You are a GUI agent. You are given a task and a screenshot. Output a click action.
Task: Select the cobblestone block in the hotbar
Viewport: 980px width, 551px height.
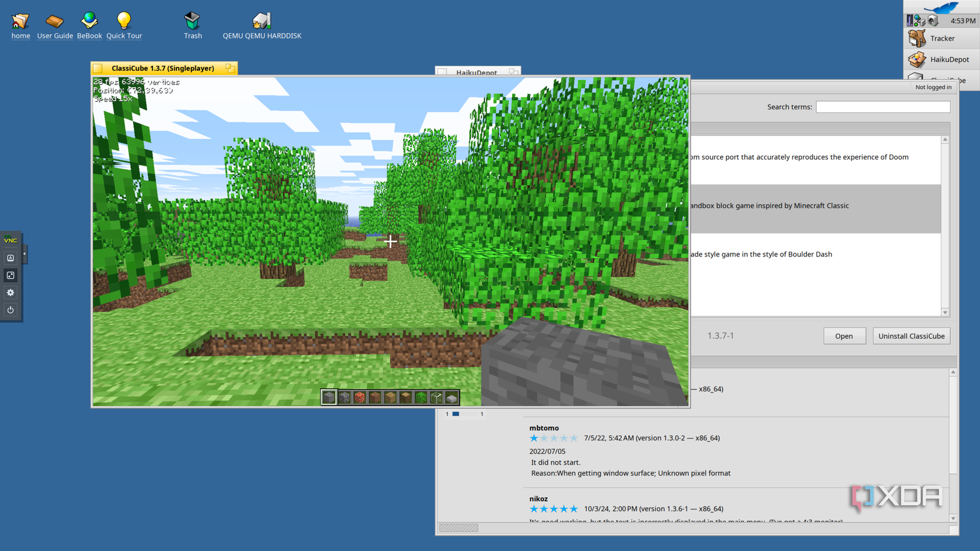pyautogui.click(x=344, y=397)
